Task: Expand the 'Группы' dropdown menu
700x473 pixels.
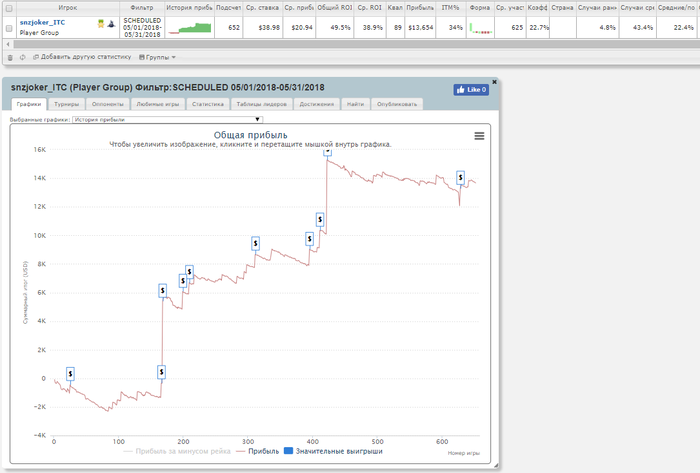Action: 157,57
